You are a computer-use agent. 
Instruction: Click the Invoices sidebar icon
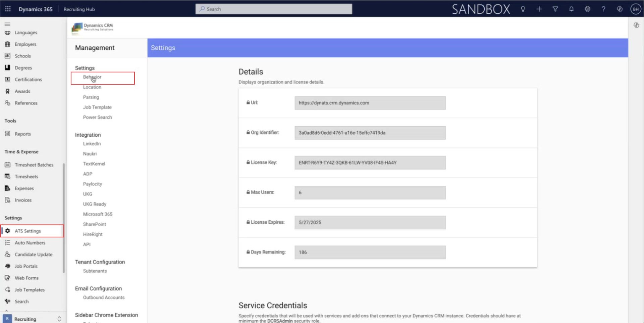tap(7, 200)
